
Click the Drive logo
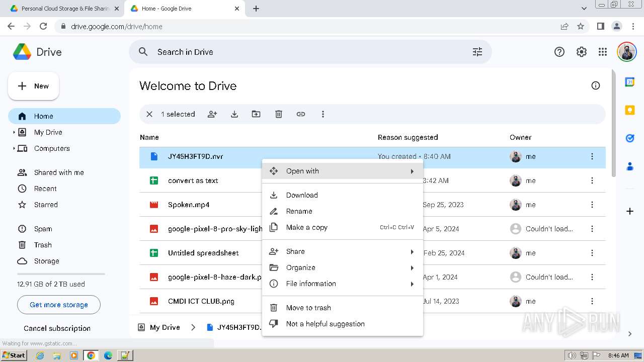tap(37, 52)
